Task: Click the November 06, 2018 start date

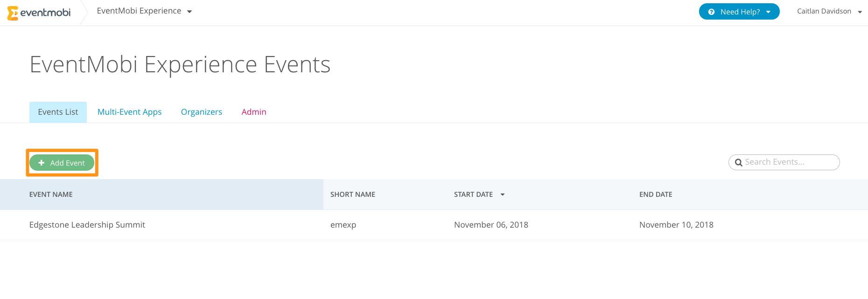Action: (491, 225)
